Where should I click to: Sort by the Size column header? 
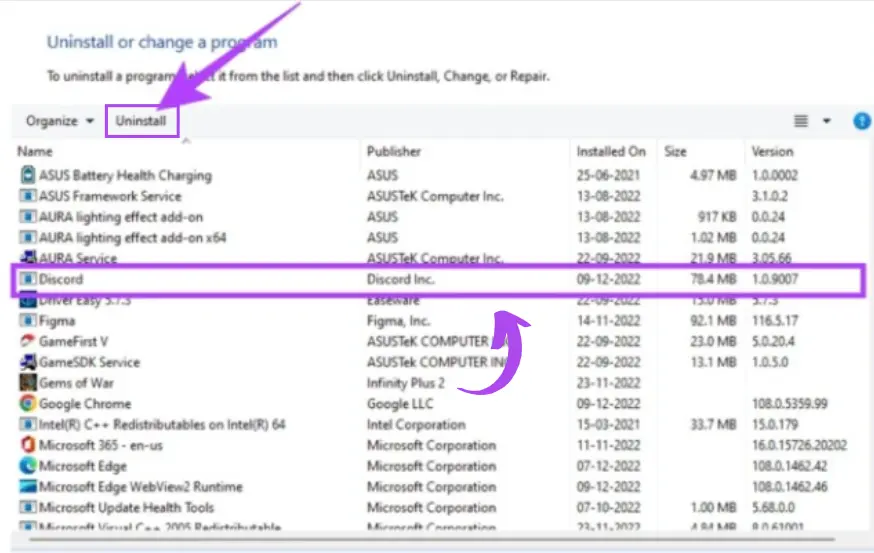[676, 152]
